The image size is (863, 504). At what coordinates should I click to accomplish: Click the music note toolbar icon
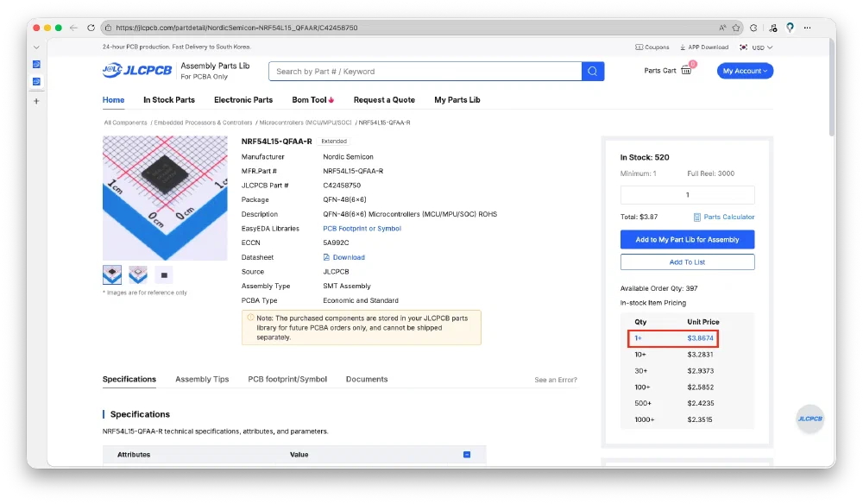point(773,28)
